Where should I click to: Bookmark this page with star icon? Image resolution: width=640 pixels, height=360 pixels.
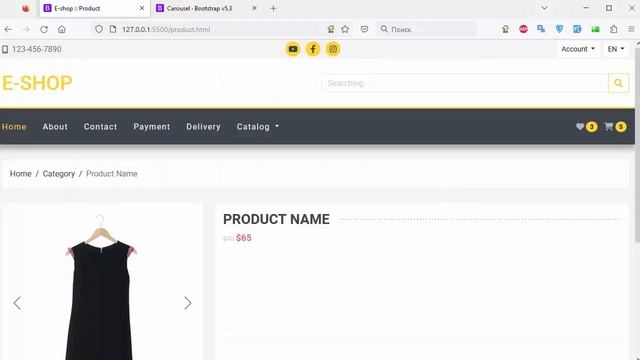[345, 29]
